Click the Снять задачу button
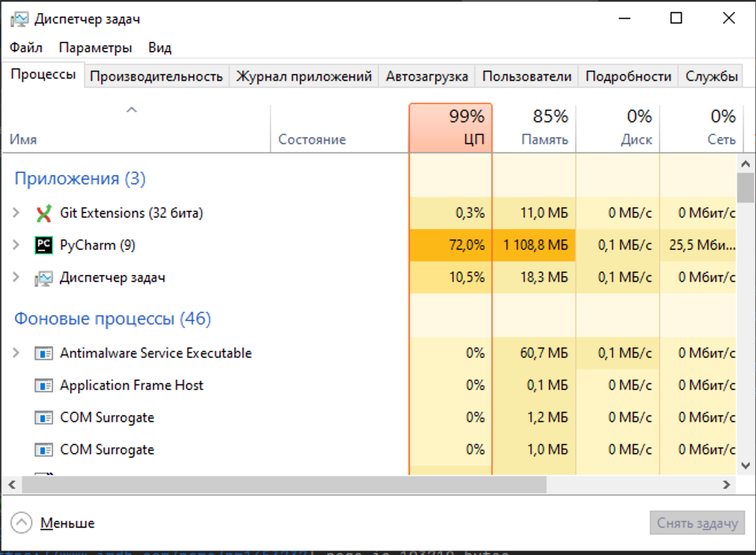 pos(697,523)
